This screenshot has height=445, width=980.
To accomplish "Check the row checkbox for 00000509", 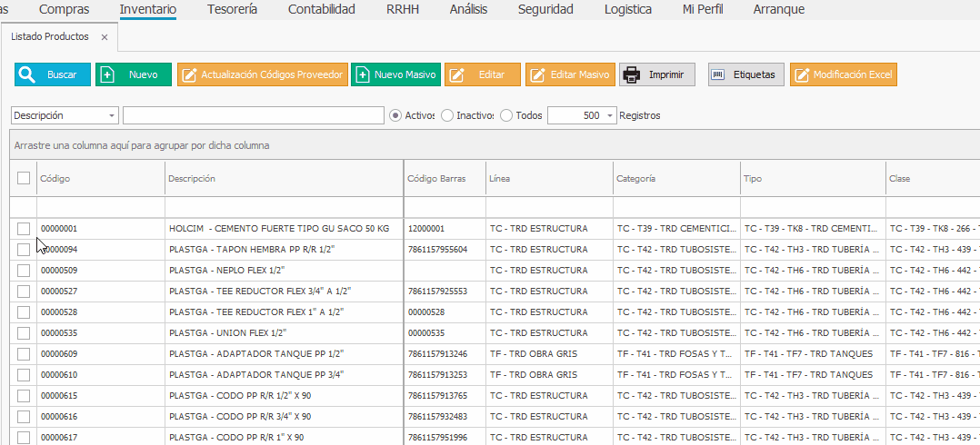I will [23, 271].
